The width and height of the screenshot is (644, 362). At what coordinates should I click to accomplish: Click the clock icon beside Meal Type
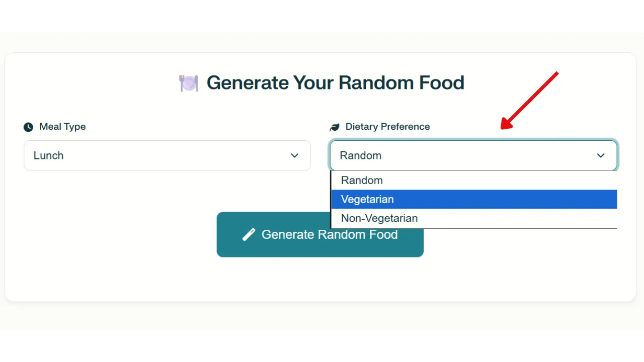29,127
